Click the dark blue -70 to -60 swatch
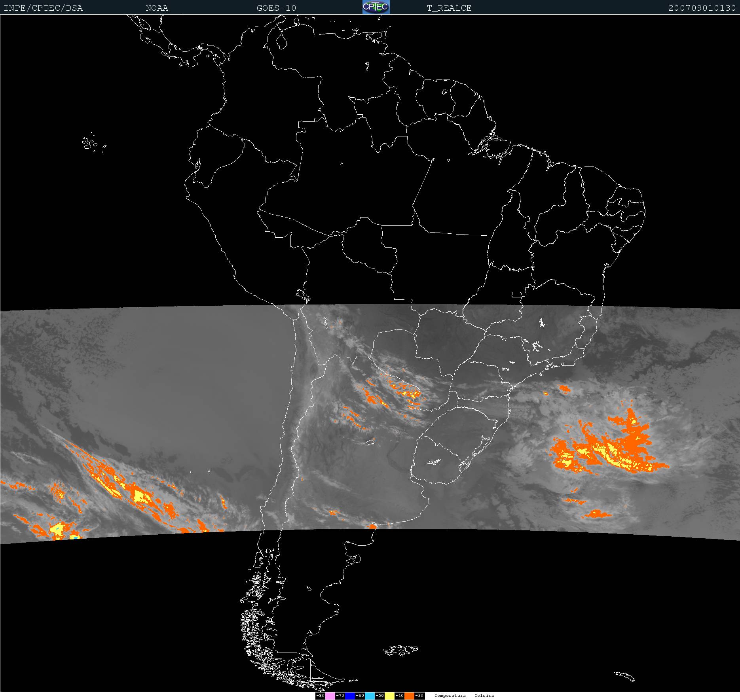This screenshot has width=740, height=700. tap(349, 696)
